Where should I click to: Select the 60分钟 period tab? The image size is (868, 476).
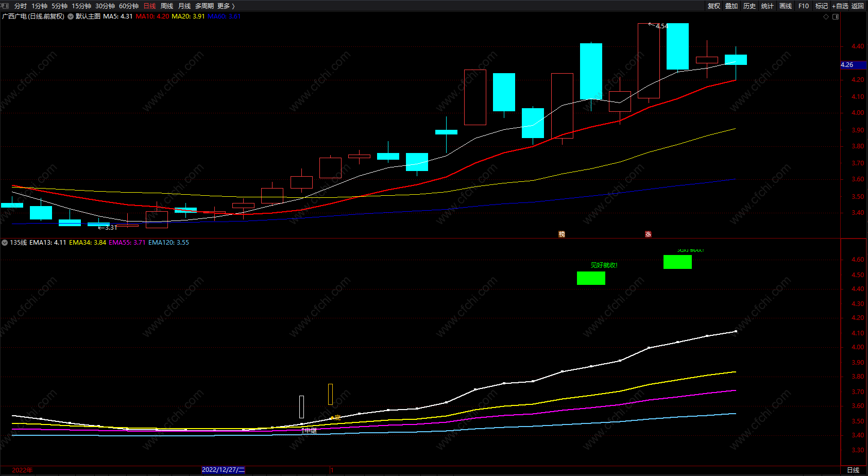pos(129,6)
